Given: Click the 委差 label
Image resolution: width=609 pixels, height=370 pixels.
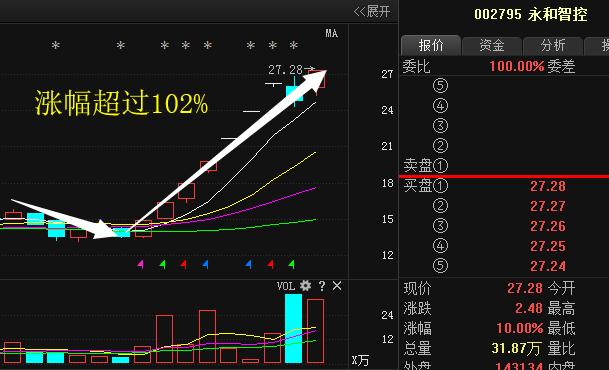Looking at the screenshot, I should pos(561,66).
